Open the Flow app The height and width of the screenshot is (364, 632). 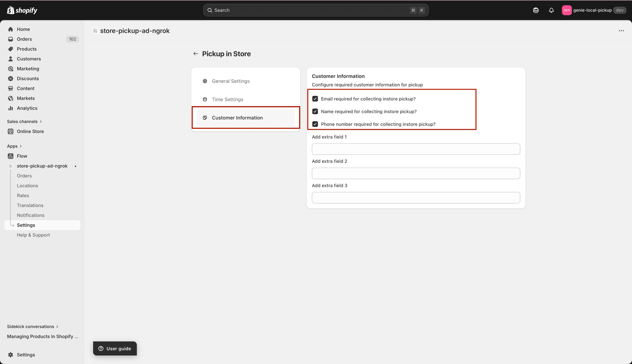coord(22,156)
